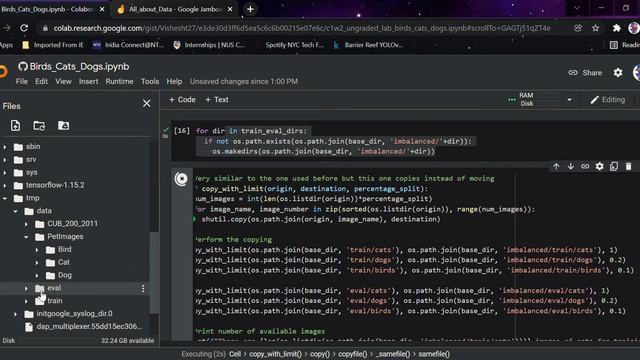Click Unsaved changes since 1:00 PM
640x360 pixels.
(x=244, y=82)
